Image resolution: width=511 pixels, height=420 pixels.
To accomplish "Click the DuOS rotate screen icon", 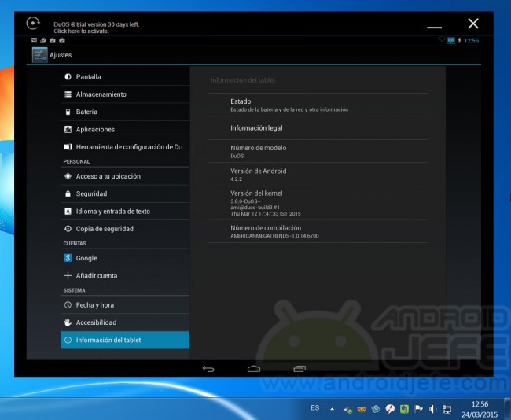I will (x=33, y=24).
